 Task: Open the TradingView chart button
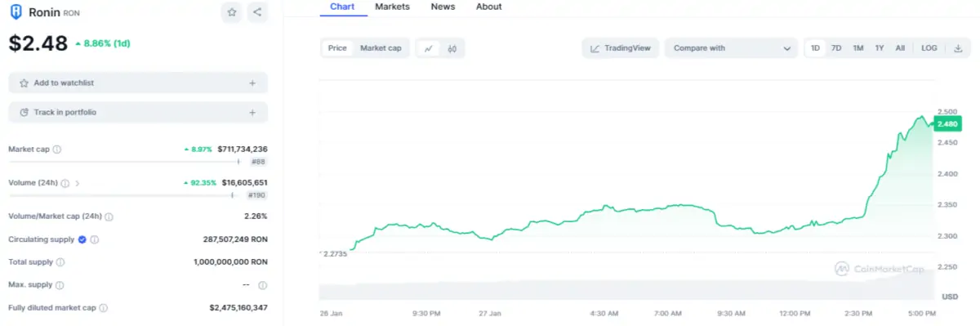[x=620, y=48]
